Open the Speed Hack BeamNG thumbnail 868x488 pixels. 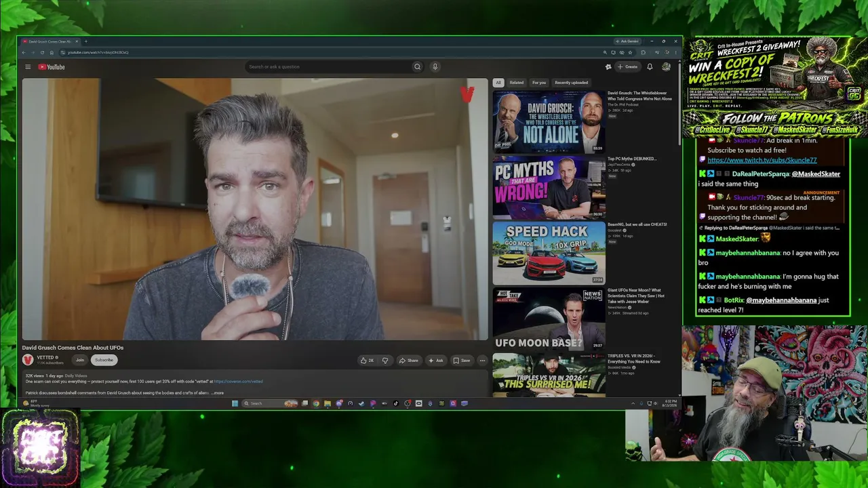tap(549, 253)
